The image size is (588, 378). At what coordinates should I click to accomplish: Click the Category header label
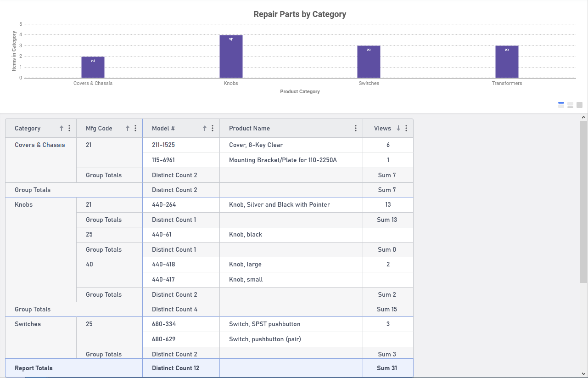point(28,128)
